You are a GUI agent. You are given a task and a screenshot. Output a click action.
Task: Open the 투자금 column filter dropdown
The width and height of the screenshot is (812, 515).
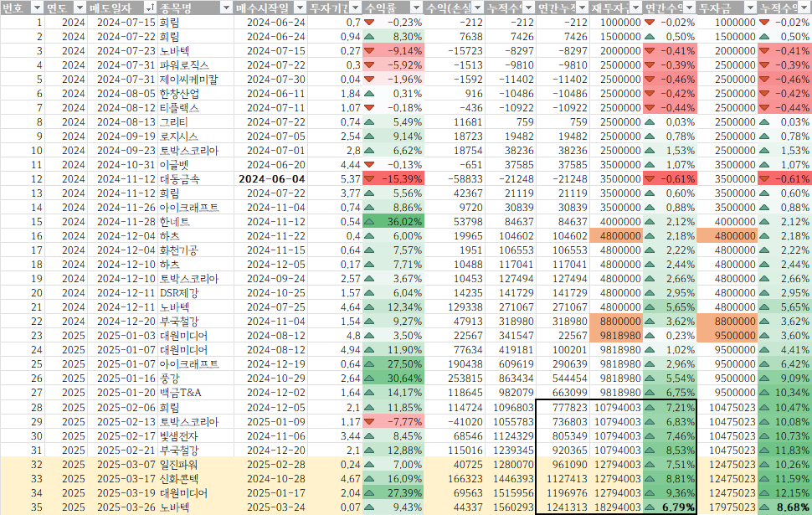(750, 8)
